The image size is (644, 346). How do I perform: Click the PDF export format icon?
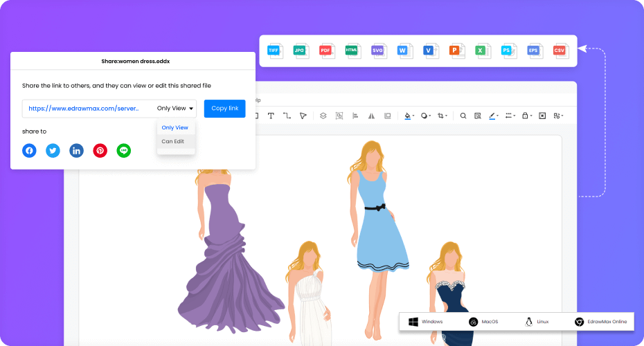tap(327, 51)
